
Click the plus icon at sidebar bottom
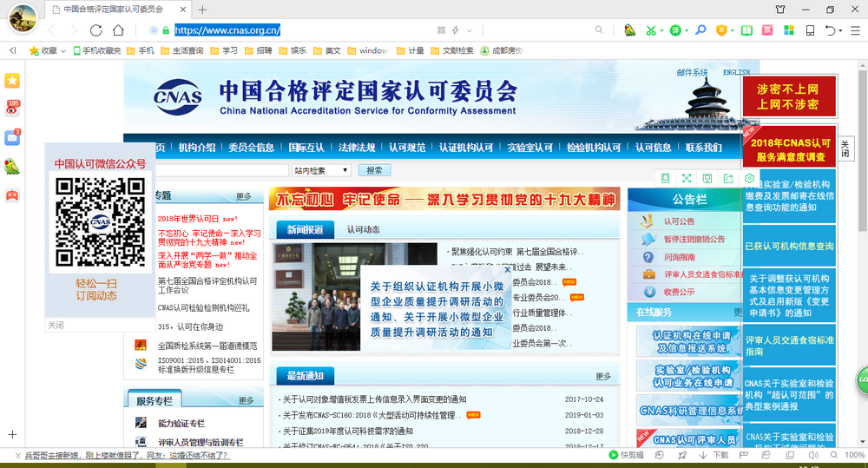pos(12,435)
